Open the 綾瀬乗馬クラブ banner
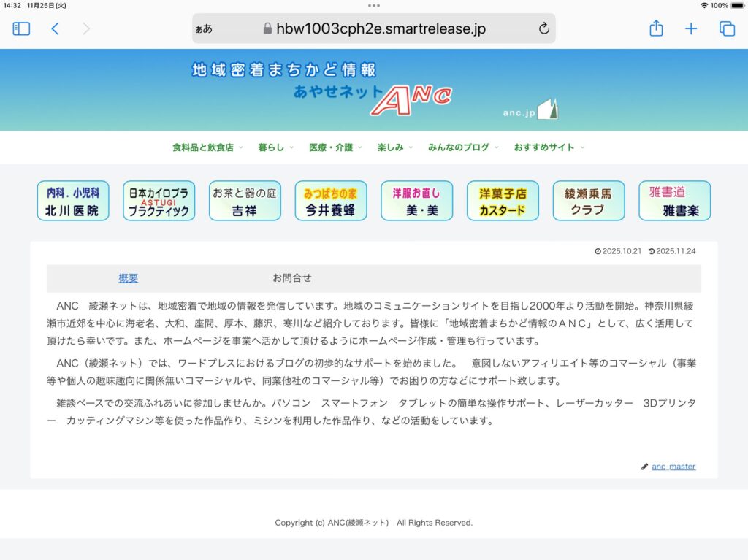This screenshot has width=748, height=560. 588,202
